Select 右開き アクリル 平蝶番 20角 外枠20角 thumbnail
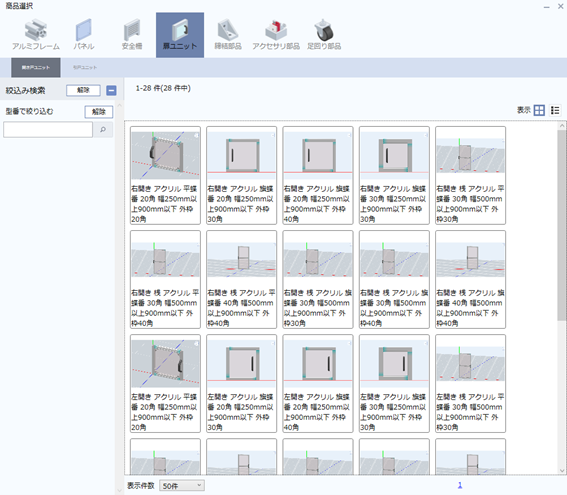The width and height of the screenshot is (567, 495). pyautogui.click(x=165, y=155)
